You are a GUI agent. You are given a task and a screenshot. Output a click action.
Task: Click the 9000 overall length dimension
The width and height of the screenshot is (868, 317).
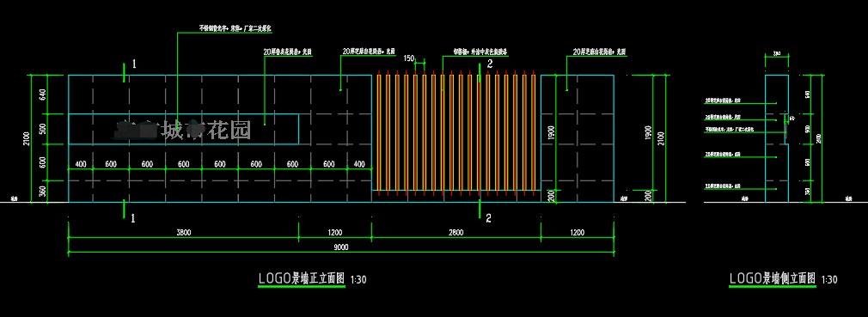click(341, 248)
